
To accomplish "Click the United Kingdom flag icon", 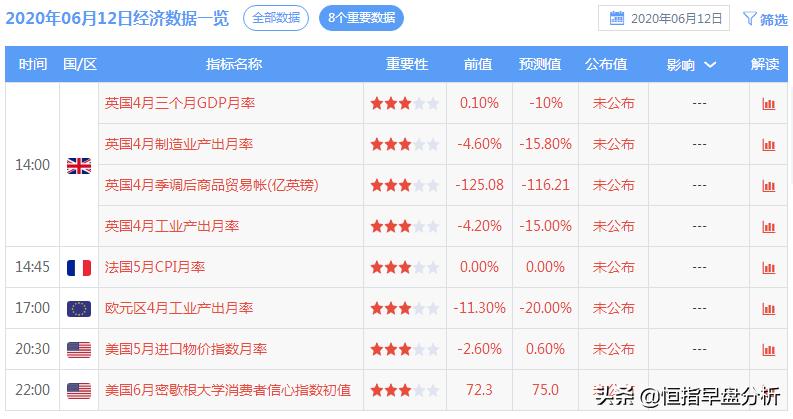I will [x=78, y=165].
